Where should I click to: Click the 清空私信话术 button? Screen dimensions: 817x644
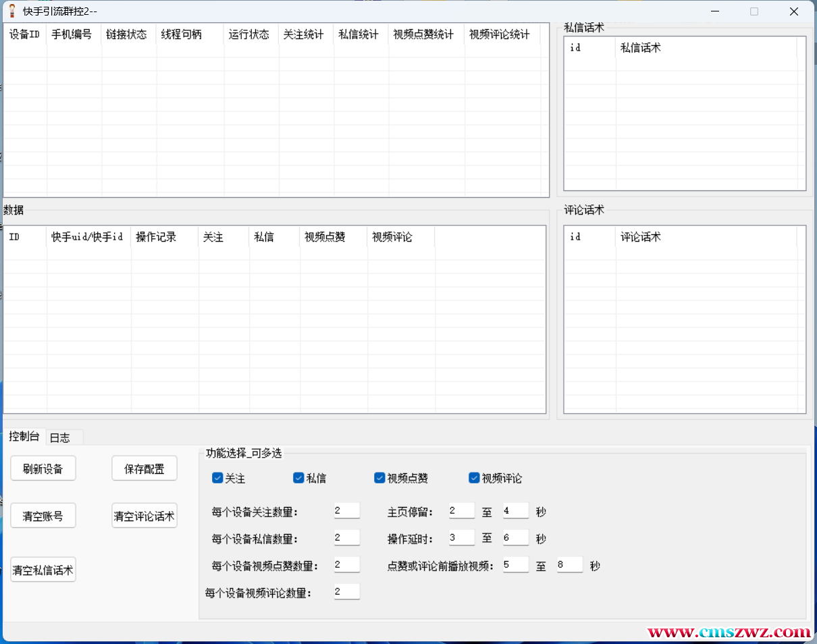point(43,570)
